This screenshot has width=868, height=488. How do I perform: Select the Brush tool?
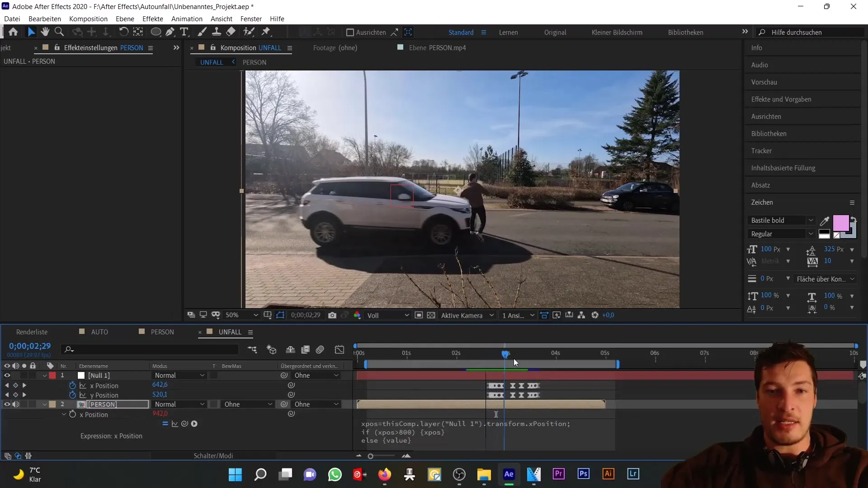(202, 32)
